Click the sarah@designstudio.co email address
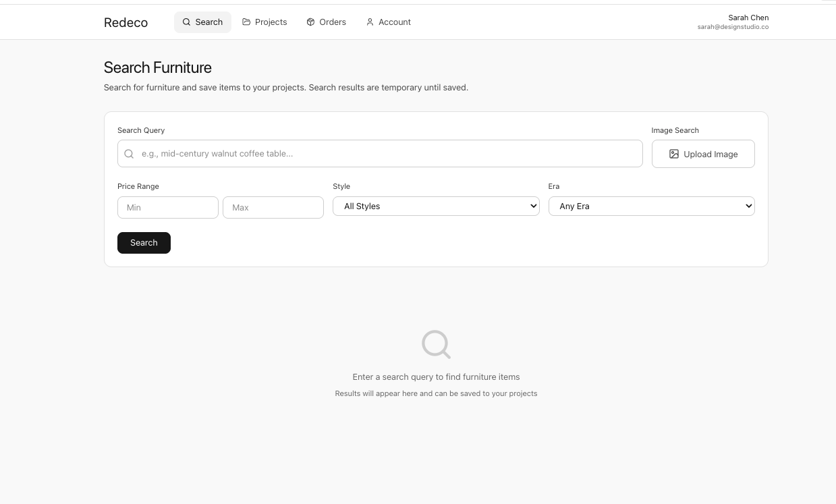 733,27
